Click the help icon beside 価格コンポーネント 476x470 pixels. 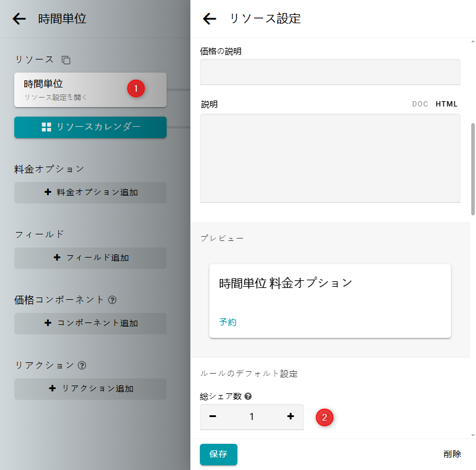pyautogui.click(x=112, y=300)
